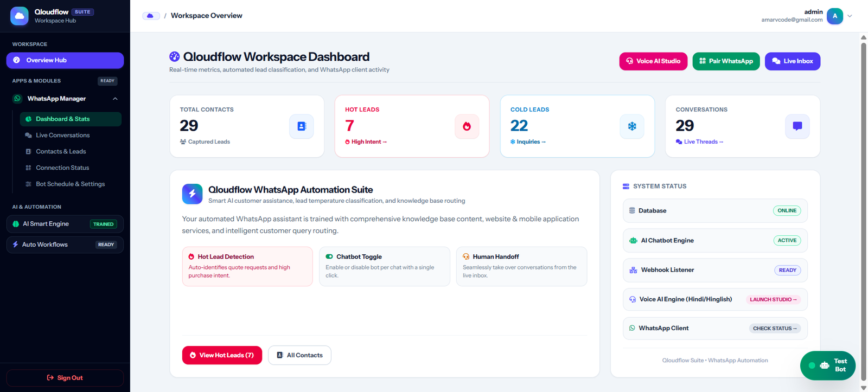Click the Webhook Listener READY badge
The image size is (868, 392).
tap(787, 270)
